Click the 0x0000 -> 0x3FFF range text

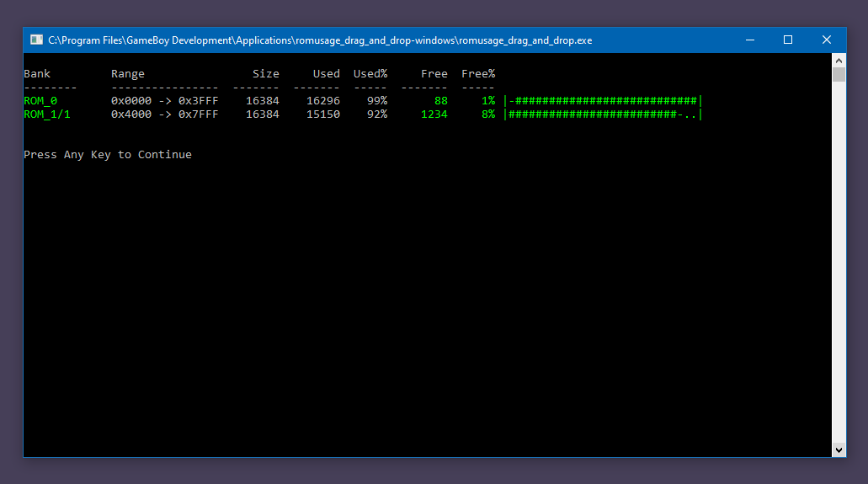pos(164,101)
